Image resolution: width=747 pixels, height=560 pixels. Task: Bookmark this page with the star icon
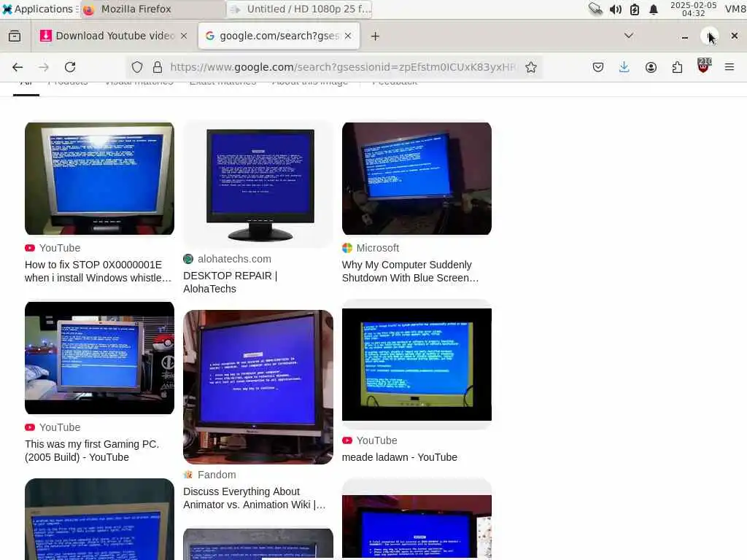click(531, 67)
